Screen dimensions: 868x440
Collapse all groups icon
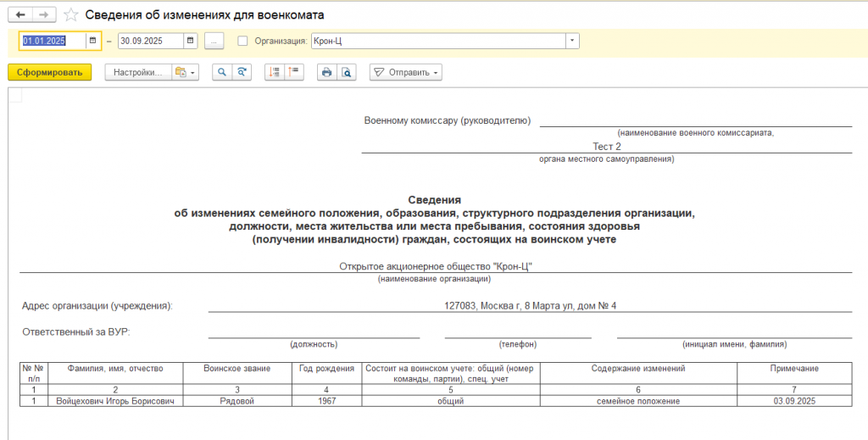click(x=294, y=73)
